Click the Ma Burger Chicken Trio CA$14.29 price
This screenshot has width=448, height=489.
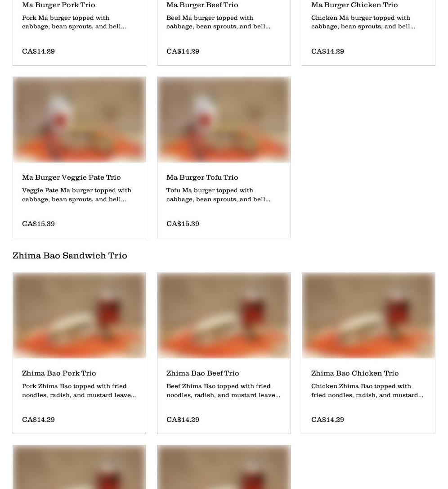point(327,51)
